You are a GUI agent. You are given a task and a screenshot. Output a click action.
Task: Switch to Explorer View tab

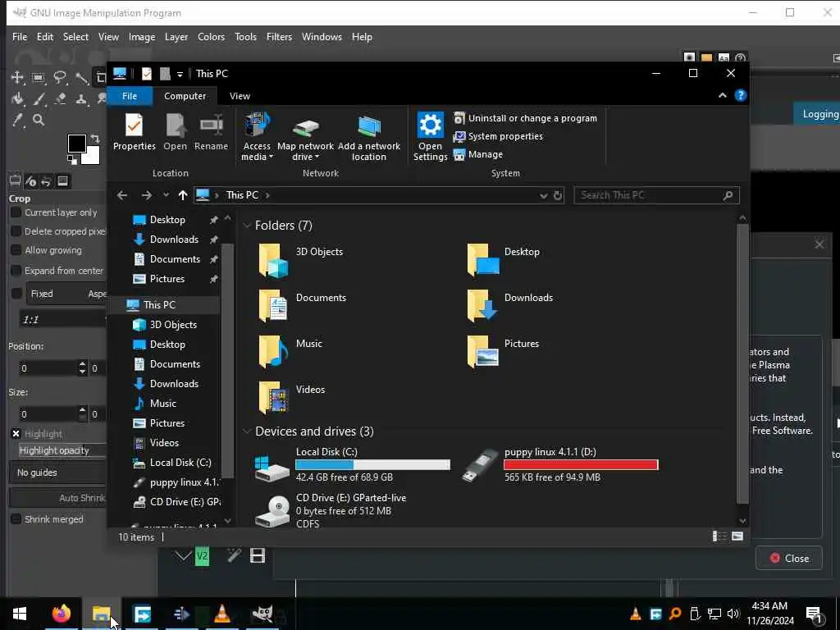coord(240,96)
